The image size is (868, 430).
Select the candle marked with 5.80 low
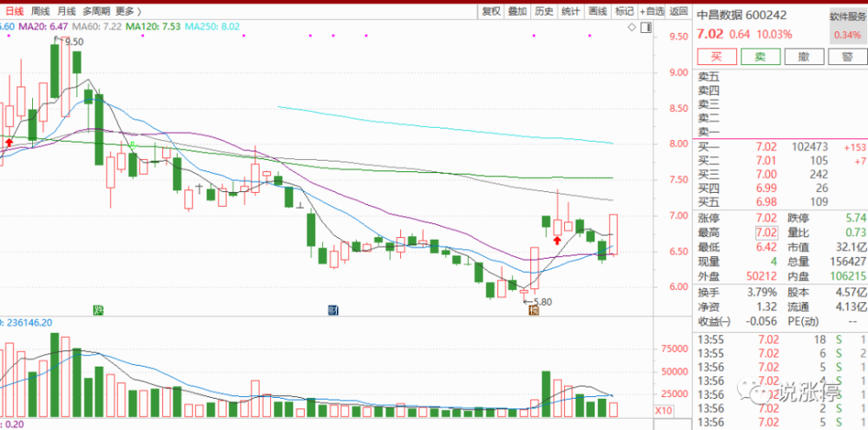click(x=523, y=293)
